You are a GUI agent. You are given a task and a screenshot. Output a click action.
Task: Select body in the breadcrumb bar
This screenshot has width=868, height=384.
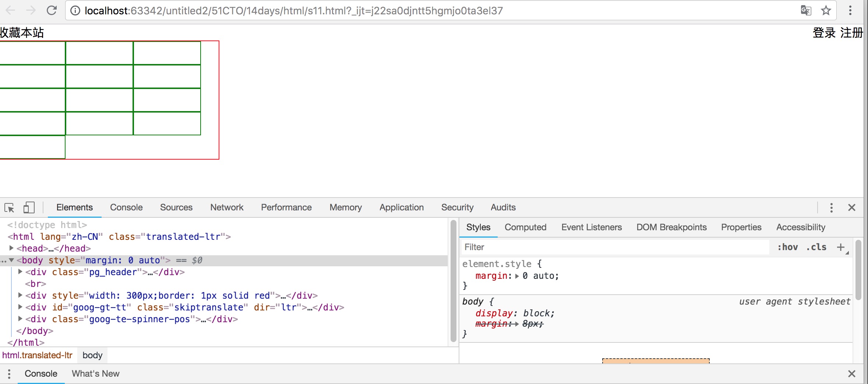click(92, 355)
